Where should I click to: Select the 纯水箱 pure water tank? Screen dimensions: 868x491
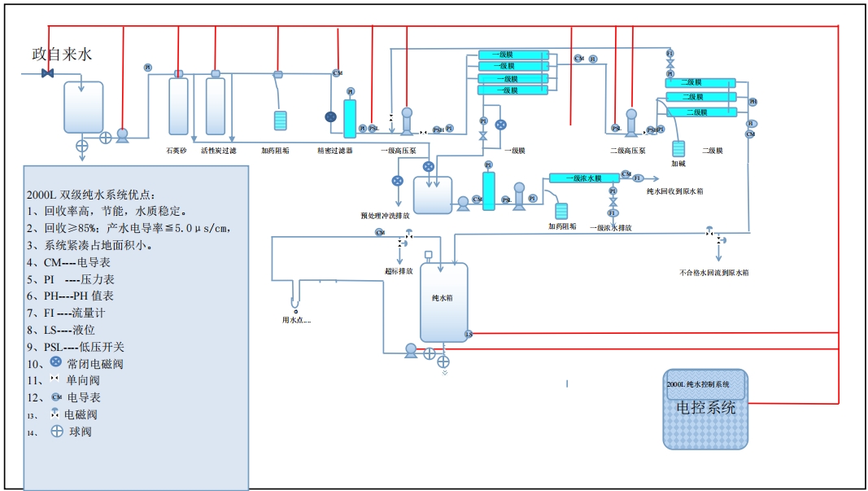(x=443, y=301)
